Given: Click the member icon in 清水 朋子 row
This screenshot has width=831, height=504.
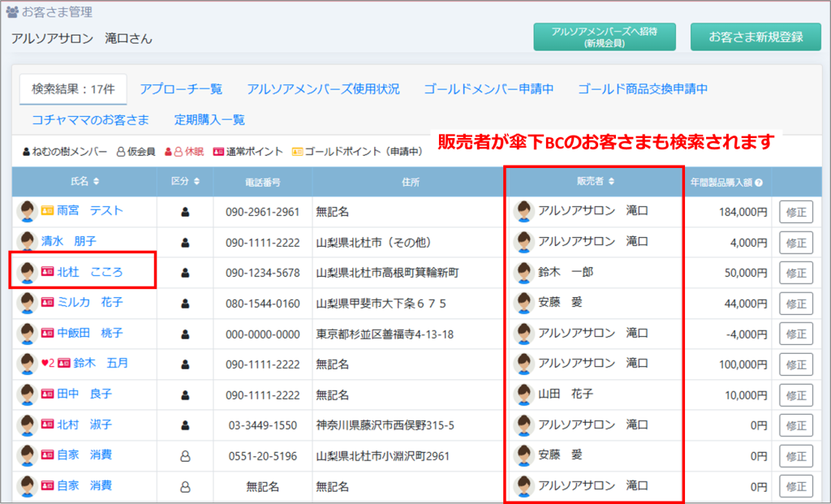Looking at the screenshot, I should tap(185, 242).
